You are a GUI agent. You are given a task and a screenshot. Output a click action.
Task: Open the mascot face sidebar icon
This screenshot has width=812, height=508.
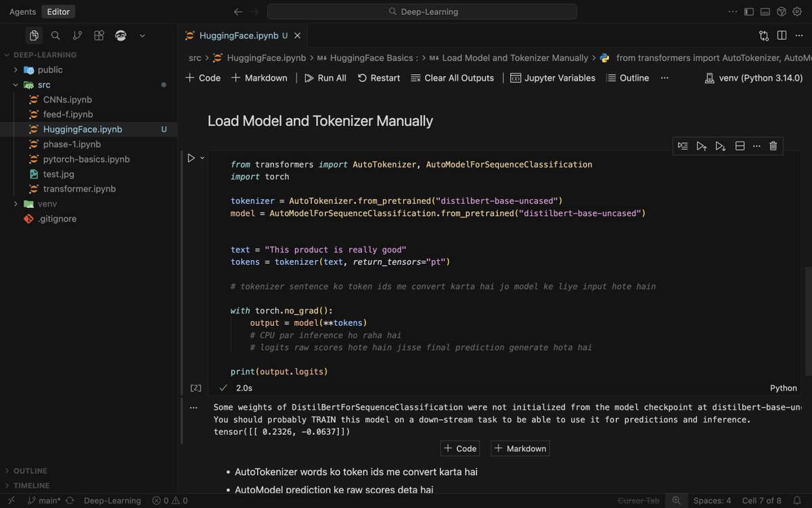click(121, 36)
